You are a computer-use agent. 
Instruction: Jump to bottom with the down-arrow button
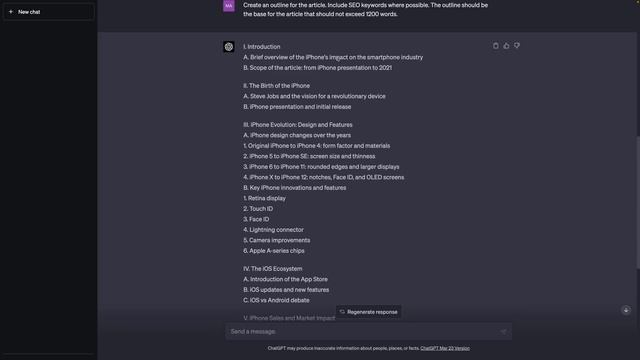pos(626,310)
